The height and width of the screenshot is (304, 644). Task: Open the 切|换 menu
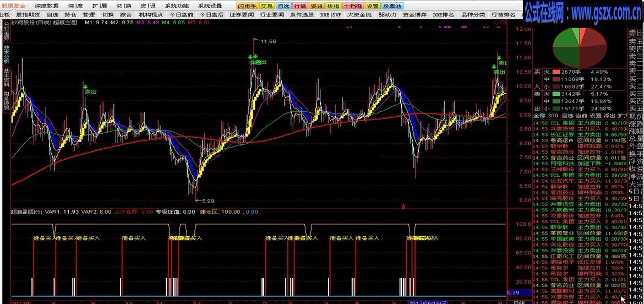point(124,6)
